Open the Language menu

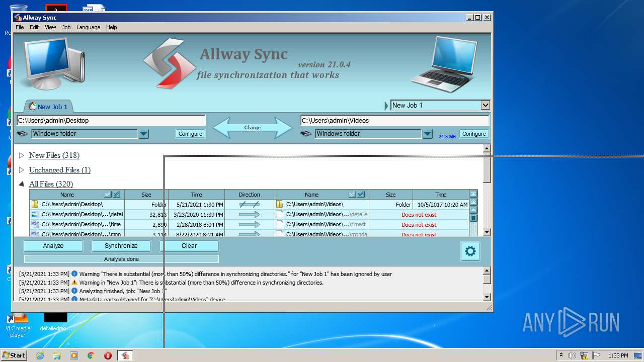click(x=89, y=27)
